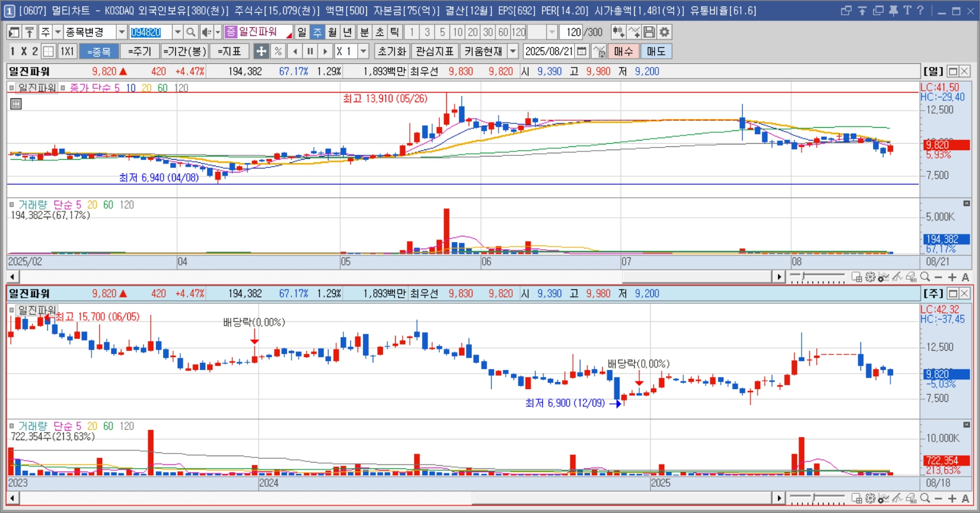Select the 분 minute period button
980x513 pixels.
[x=364, y=32]
